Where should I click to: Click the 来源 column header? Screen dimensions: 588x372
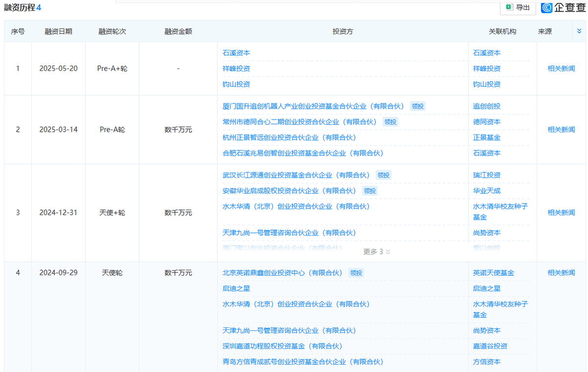545,31
